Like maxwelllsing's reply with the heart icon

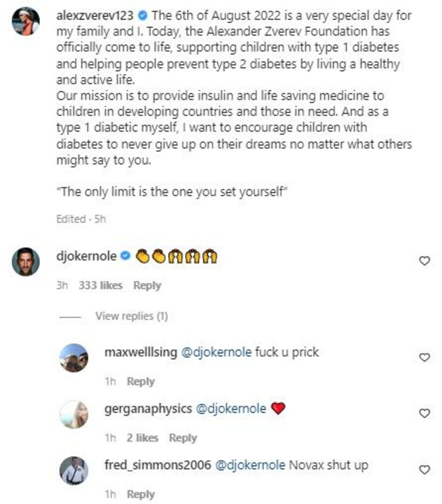(x=424, y=357)
